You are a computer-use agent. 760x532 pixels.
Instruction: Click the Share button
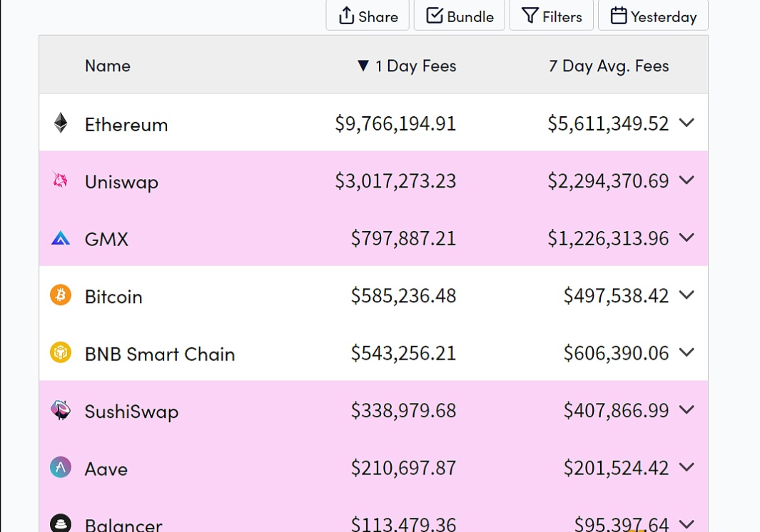tap(368, 16)
